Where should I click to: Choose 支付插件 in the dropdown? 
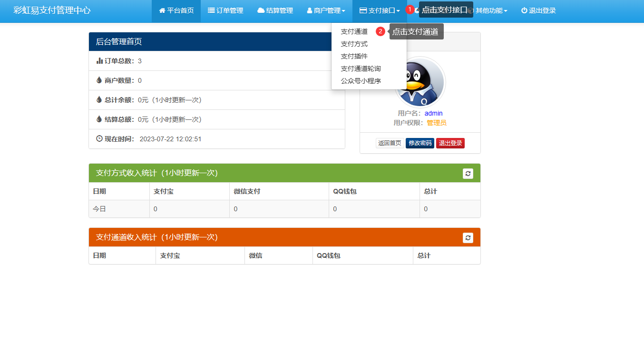(x=354, y=56)
